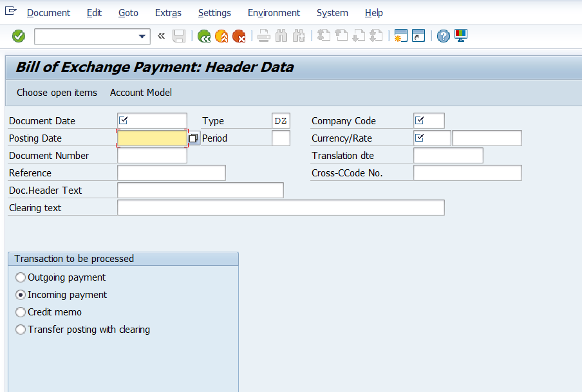The width and height of the screenshot is (582, 392).
Task: Click the Document Date input field
Action: click(152, 120)
